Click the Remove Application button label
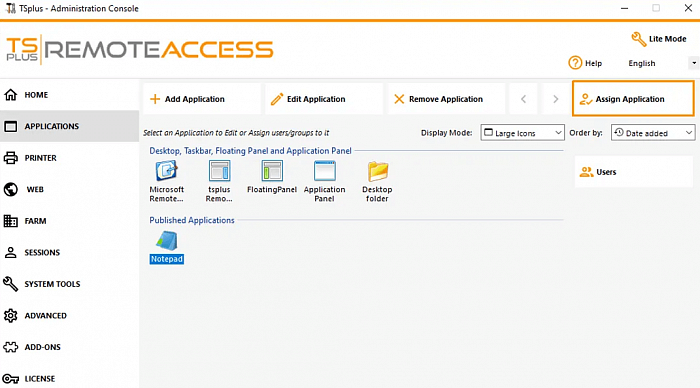Viewport: 700px width, 388px height. coord(446,99)
